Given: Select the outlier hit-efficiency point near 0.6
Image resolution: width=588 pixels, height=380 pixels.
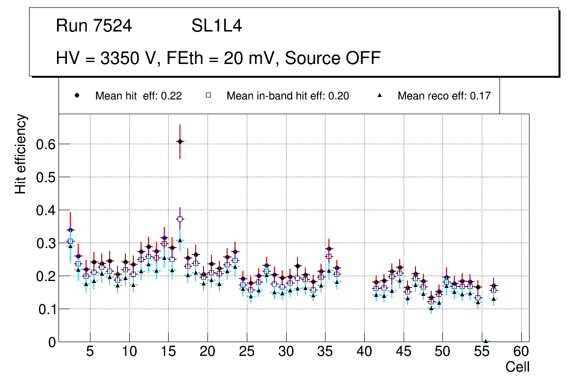Looking at the screenshot, I should [x=180, y=142].
